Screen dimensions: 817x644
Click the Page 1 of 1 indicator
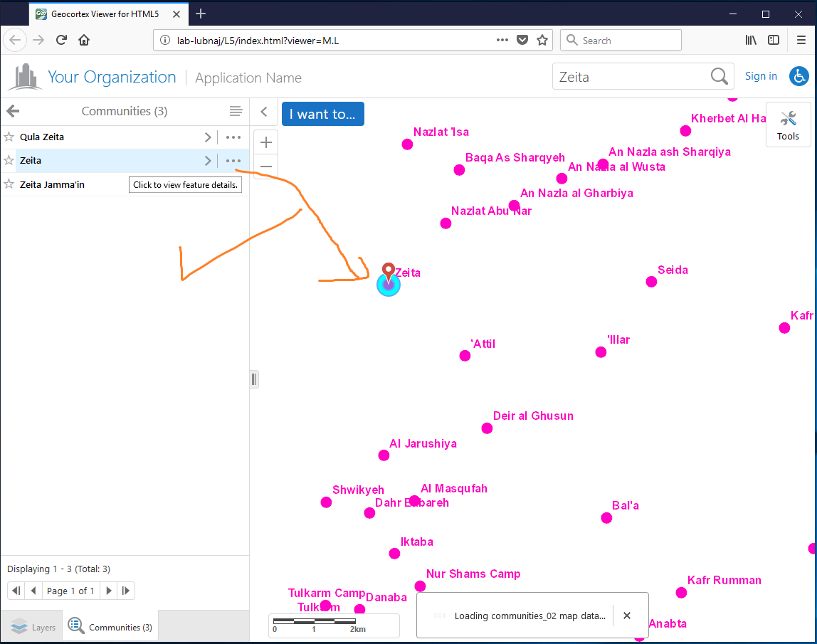click(70, 591)
